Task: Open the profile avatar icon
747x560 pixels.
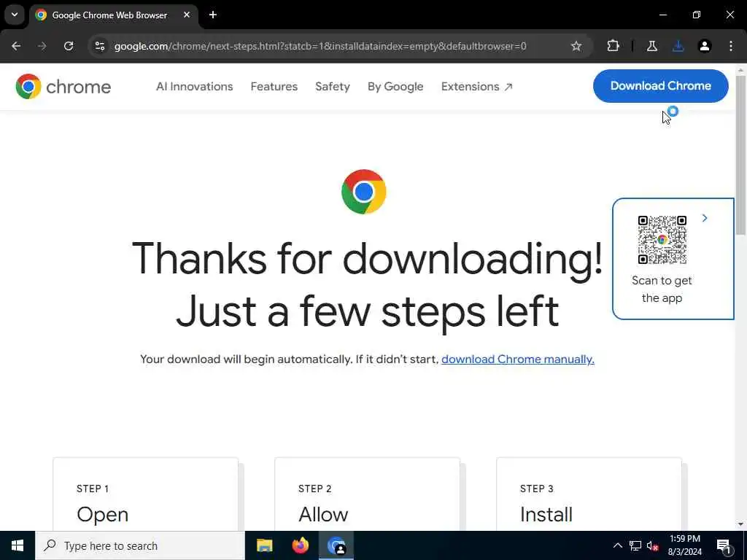Action: [x=705, y=46]
